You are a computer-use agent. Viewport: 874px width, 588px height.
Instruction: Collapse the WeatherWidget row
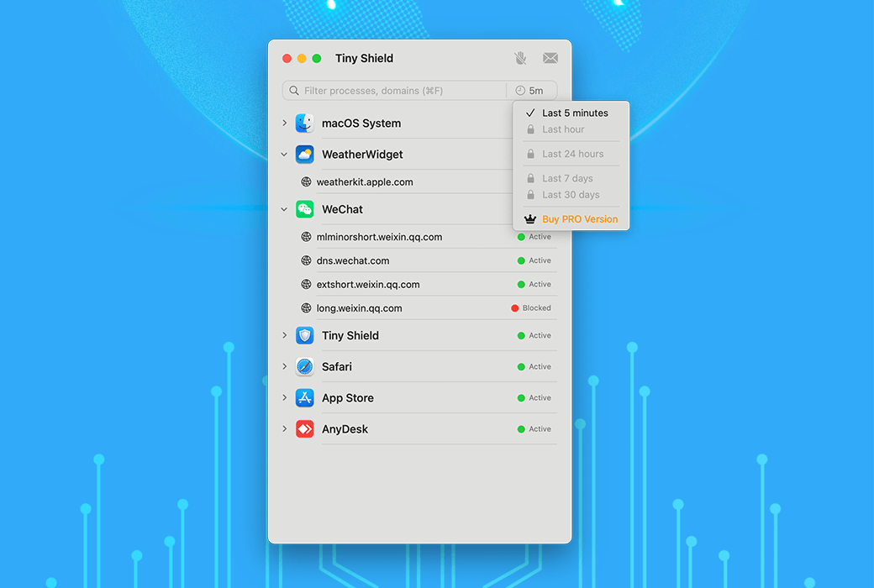point(284,155)
